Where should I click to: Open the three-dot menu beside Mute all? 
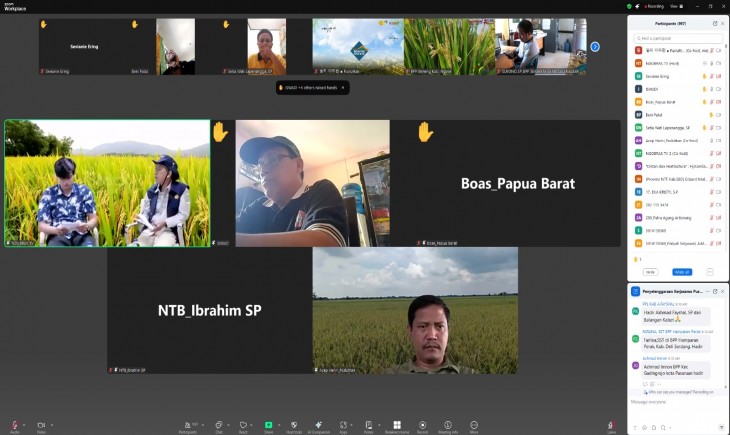[710, 272]
